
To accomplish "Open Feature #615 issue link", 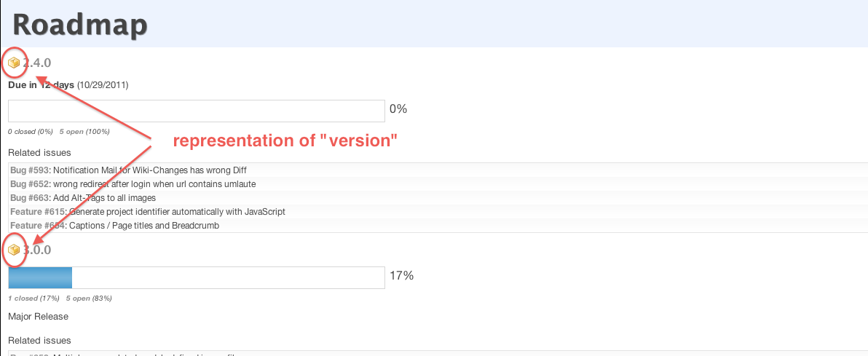I will [38, 212].
